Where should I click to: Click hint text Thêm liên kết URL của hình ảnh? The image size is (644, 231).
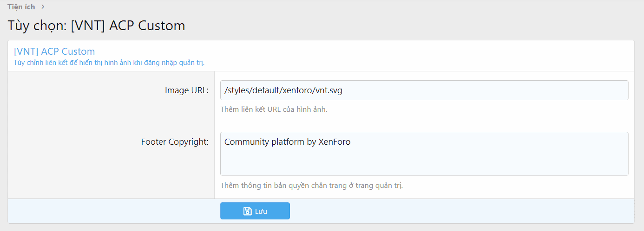[x=273, y=110]
